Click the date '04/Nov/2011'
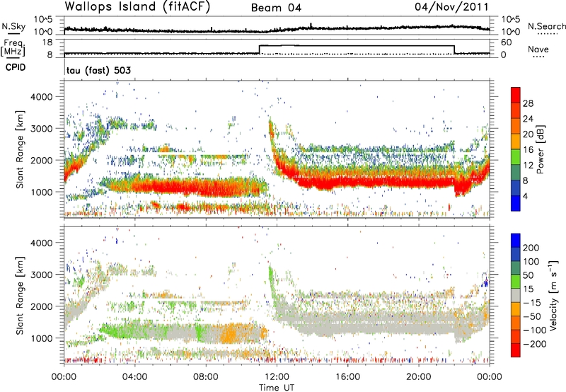 click(451, 7)
